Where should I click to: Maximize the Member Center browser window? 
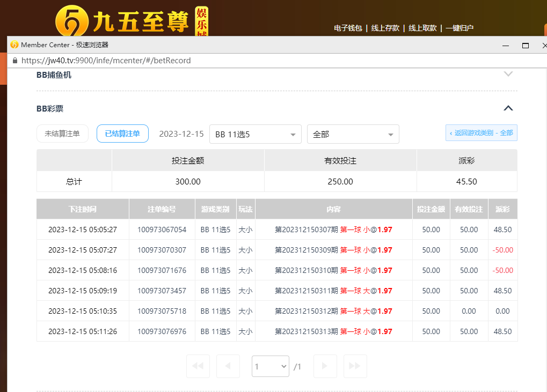coord(526,46)
